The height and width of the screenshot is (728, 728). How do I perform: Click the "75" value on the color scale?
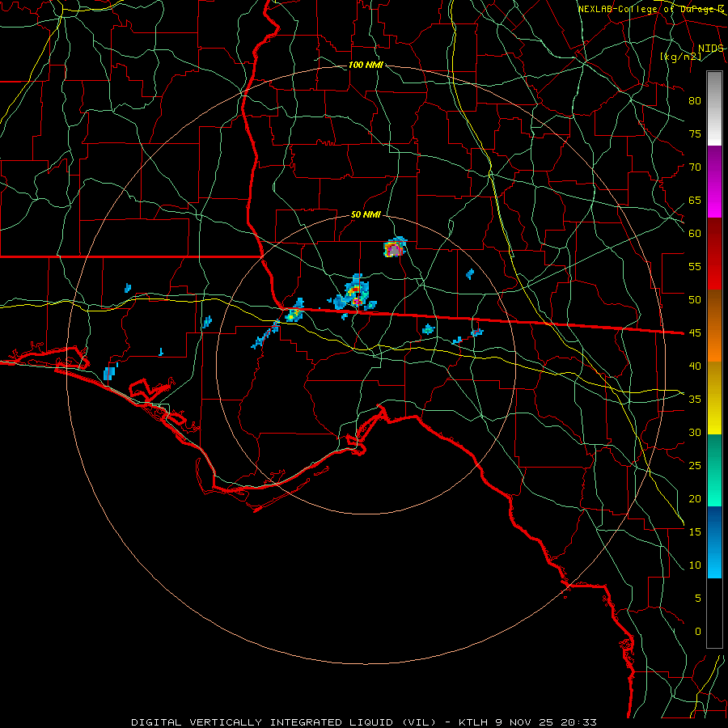pyautogui.click(x=695, y=133)
